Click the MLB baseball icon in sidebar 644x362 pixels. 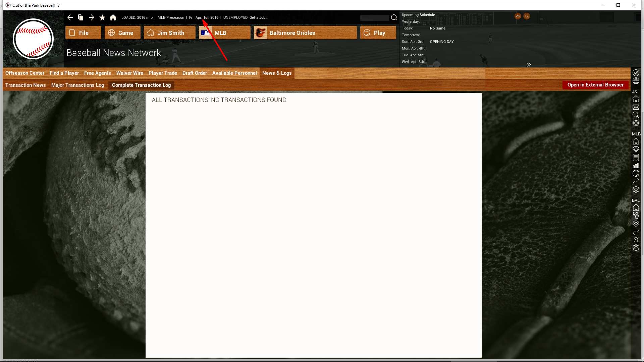[636, 174]
